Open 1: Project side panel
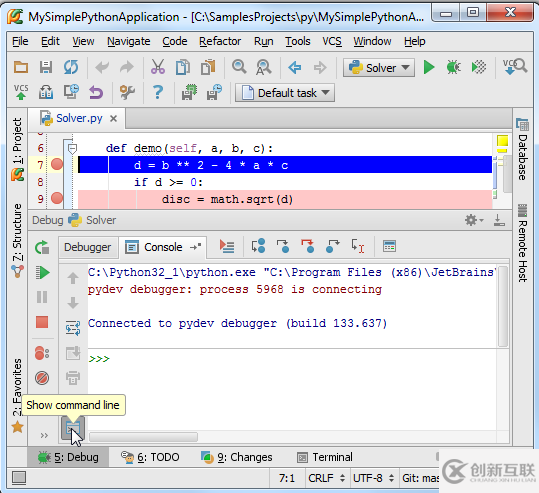539x493 pixels. coord(17,149)
